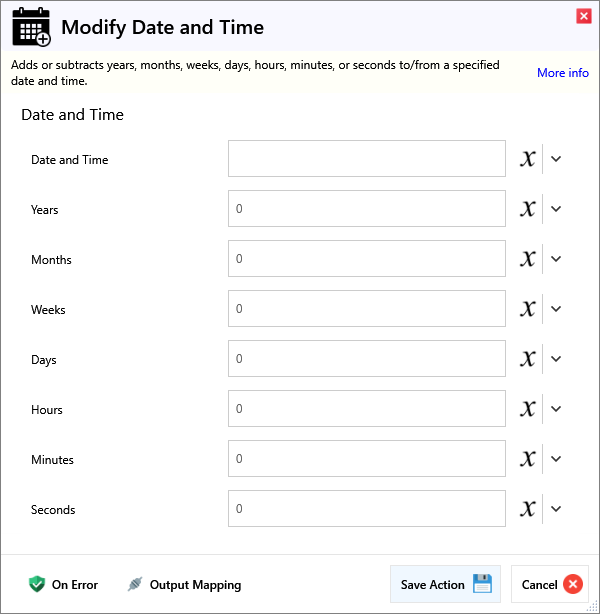
Task: Open the More info link
Action: point(563,73)
